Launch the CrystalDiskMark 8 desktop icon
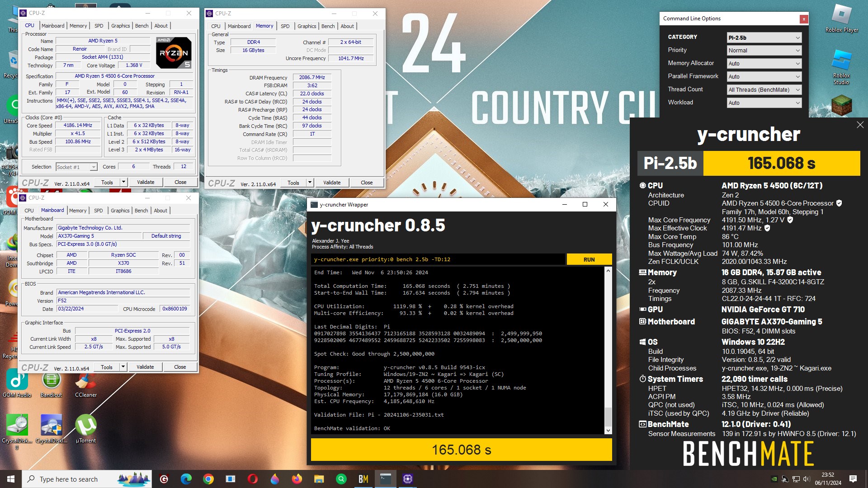The image size is (868, 488). [17, 431]
